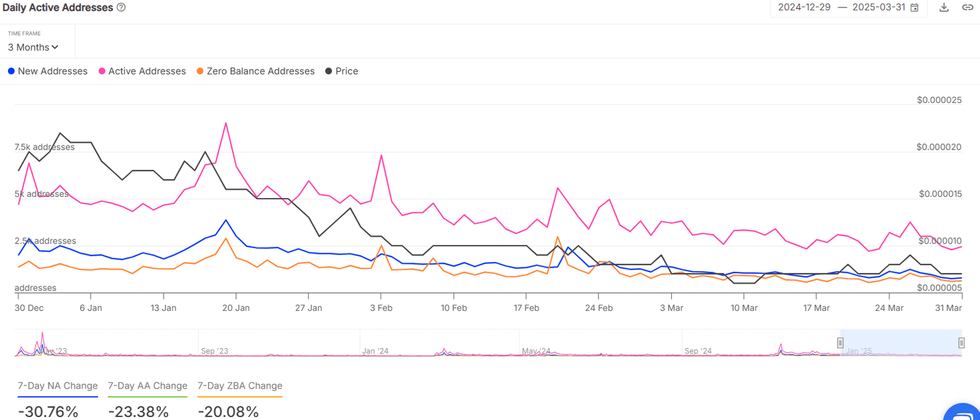Viewport: 980px width, 420px height.
Task: Click the copy link icon
Action: pyautogui.click(x=968, y=7)
